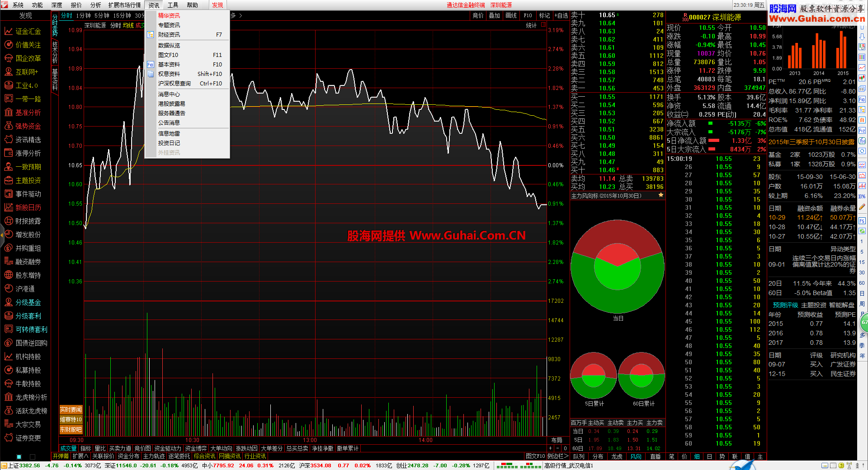Open 大宗交易 in the sidebar
The image size is (868, 470).
click(23, 424)
